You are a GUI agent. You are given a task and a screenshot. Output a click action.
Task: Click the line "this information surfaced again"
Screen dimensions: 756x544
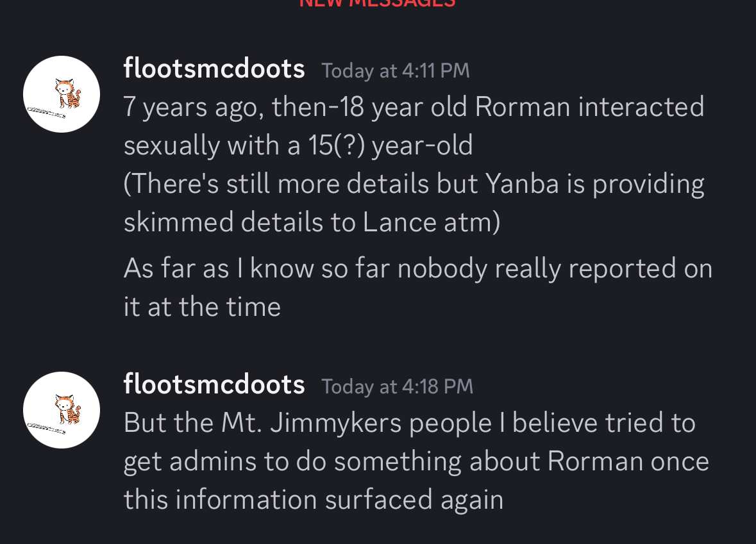(314, 500)
